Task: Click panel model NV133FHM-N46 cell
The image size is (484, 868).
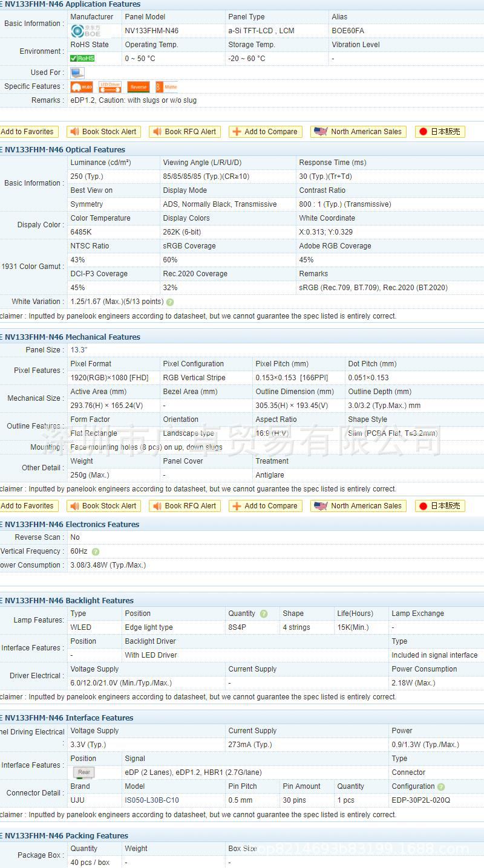Action: click(x=151, y=31)
